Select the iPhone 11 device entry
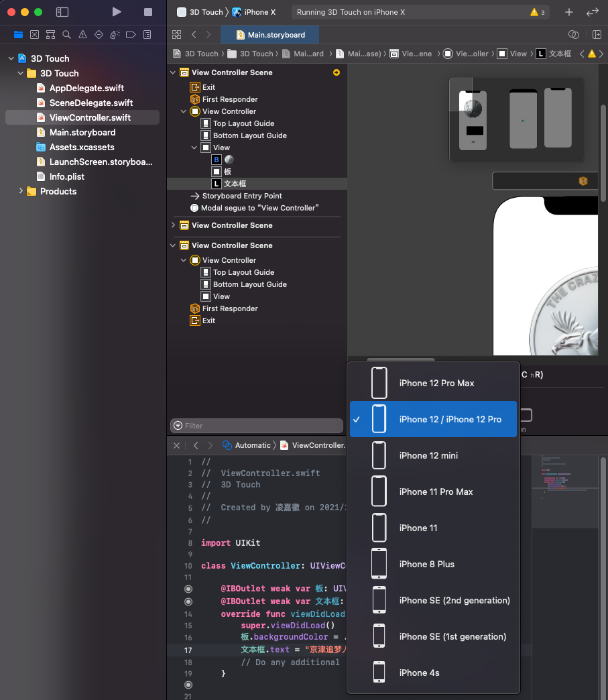Image resolution: width=608 pixels, height=700 pixels. tap(433, 528)
